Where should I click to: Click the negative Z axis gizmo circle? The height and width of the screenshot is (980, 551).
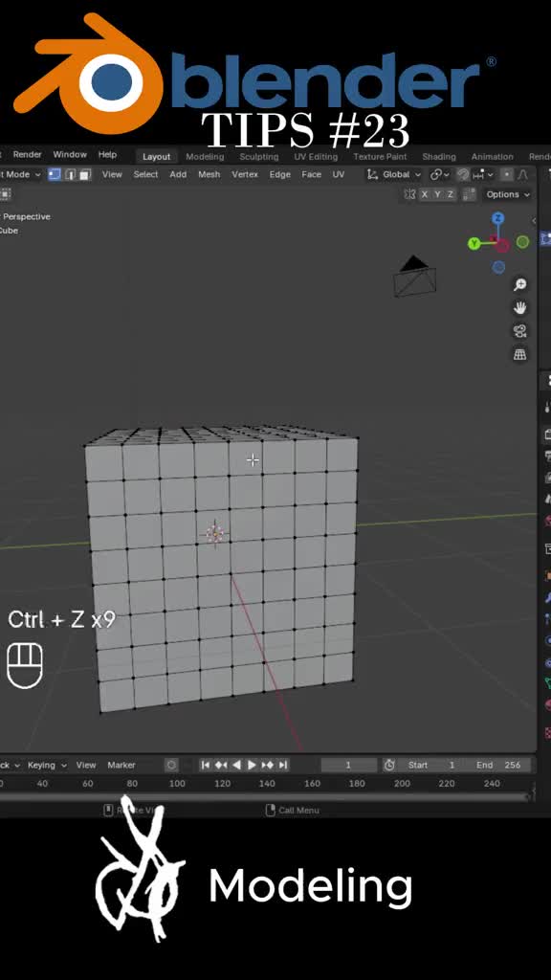[497, 267]
